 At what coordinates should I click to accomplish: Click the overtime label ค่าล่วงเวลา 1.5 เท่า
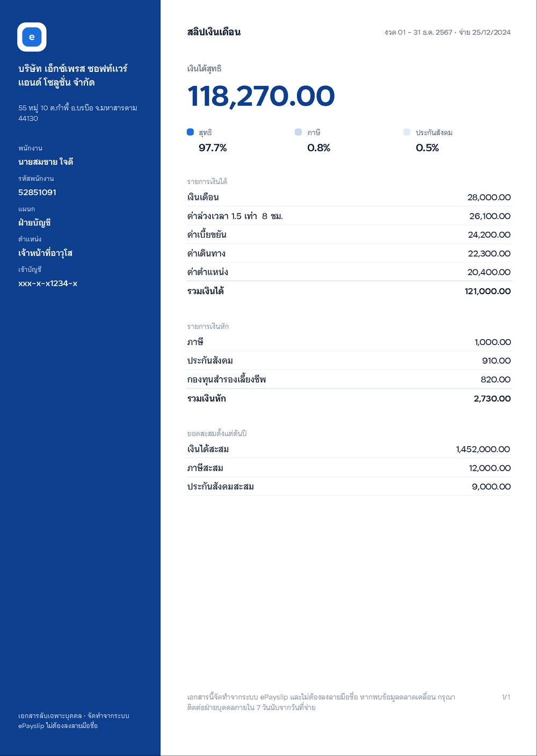coord(222,216)
